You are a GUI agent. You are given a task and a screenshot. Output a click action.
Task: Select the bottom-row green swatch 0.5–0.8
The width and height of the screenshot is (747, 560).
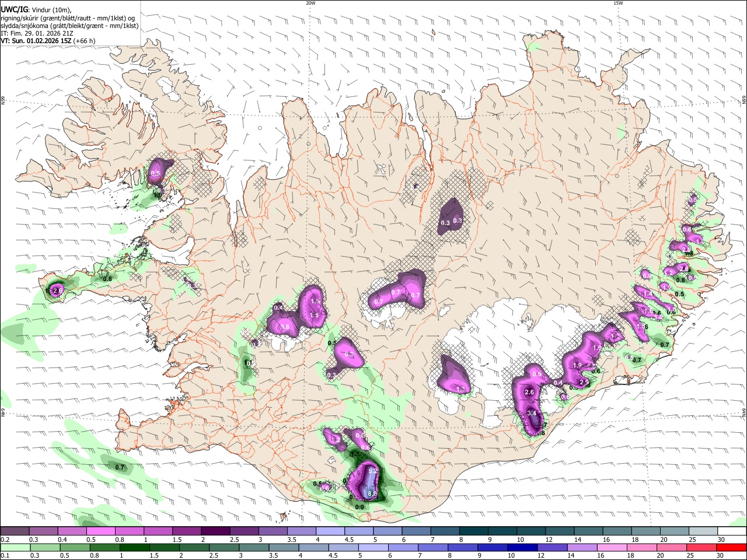click(75, 547)
